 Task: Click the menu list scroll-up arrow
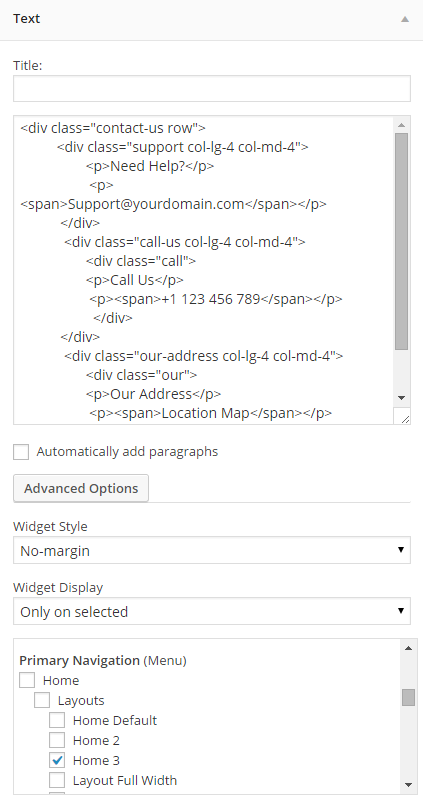point(408,648)
